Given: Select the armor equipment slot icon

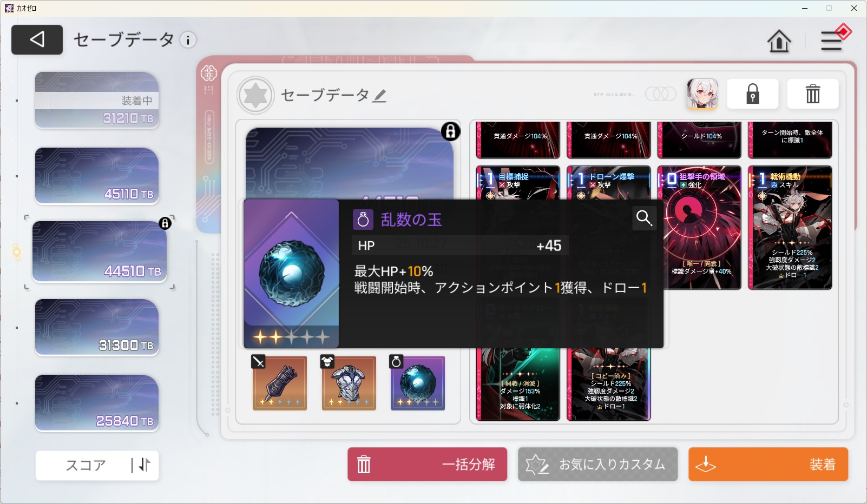Looking at the screenshot, I should point(349,383).
